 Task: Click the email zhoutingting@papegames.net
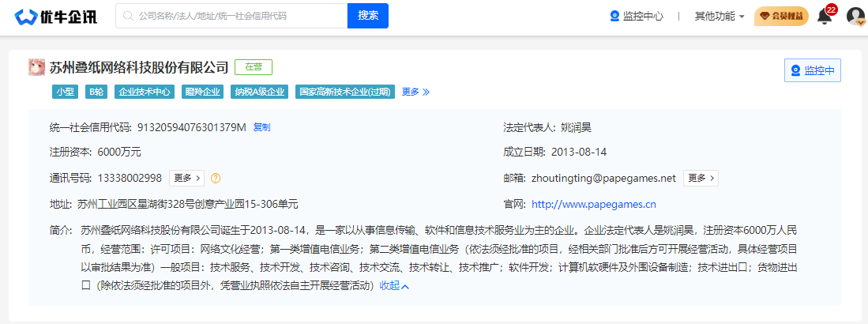(x=604, y=178)
